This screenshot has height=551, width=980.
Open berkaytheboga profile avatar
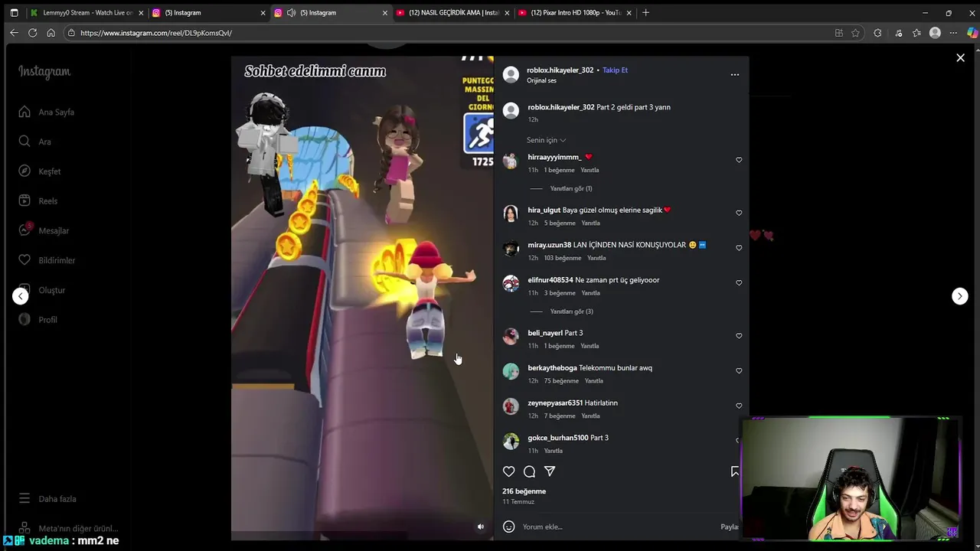511,371
